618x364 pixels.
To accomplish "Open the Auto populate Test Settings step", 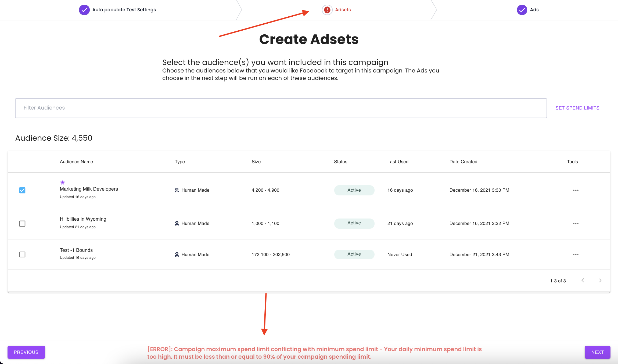I will pos(124,10).
